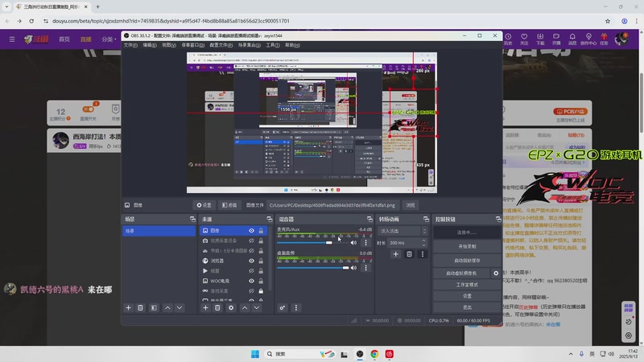
Task: Open virtual camera settings gear icon
Action: coord(496,273)
